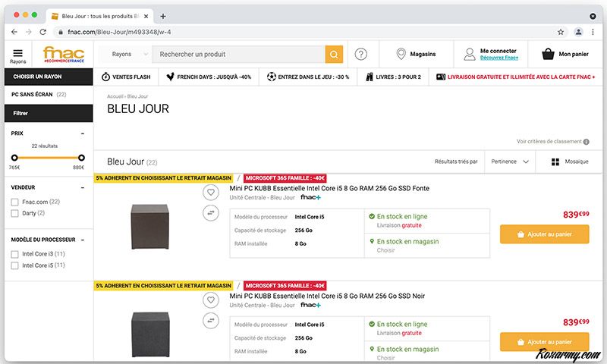Open the Ventes Flash promotion tab
Viewport: 607px width, 364px height.
(x=126, y=77)
